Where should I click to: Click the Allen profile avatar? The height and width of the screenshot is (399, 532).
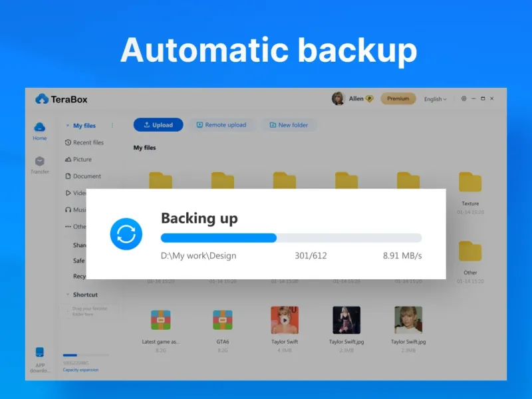point(338,98)
